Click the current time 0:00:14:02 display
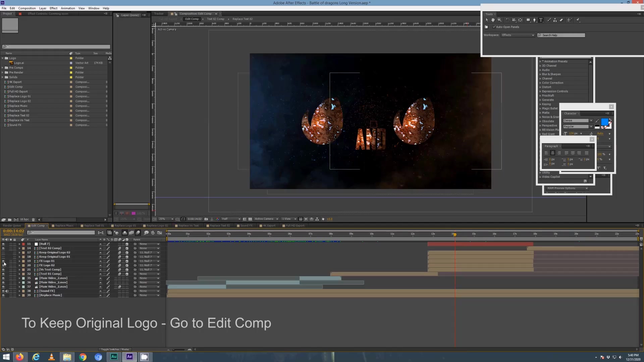 pyautogui.click(x=13, y=231)
